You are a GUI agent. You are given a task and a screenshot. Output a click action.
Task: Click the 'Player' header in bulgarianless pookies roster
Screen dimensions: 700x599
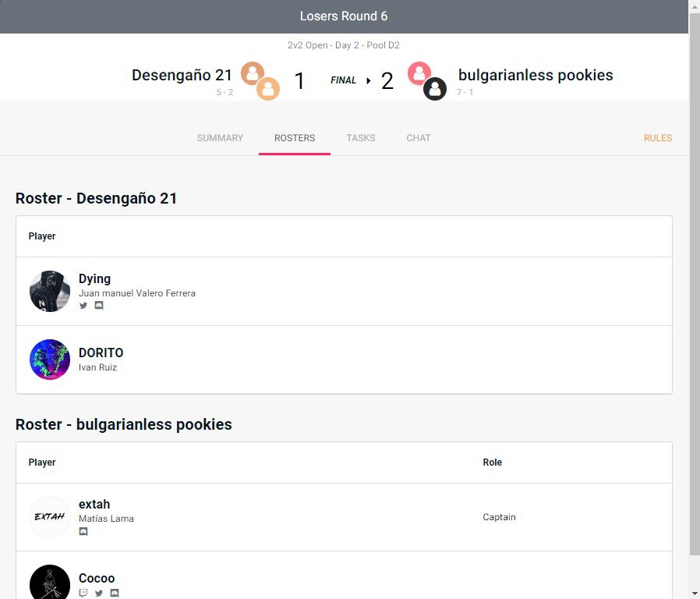point(42,463)
